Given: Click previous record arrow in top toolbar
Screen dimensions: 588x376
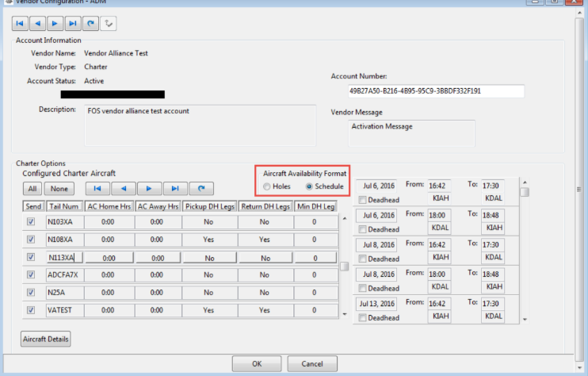Looking at the screenshot, I should [37, 24].
